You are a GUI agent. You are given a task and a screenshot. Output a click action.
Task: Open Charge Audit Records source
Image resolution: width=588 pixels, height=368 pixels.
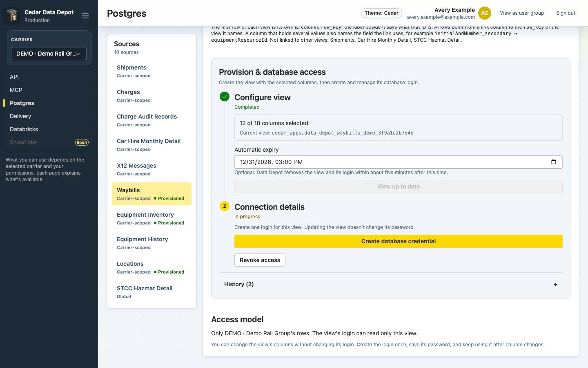pos(152,120)
